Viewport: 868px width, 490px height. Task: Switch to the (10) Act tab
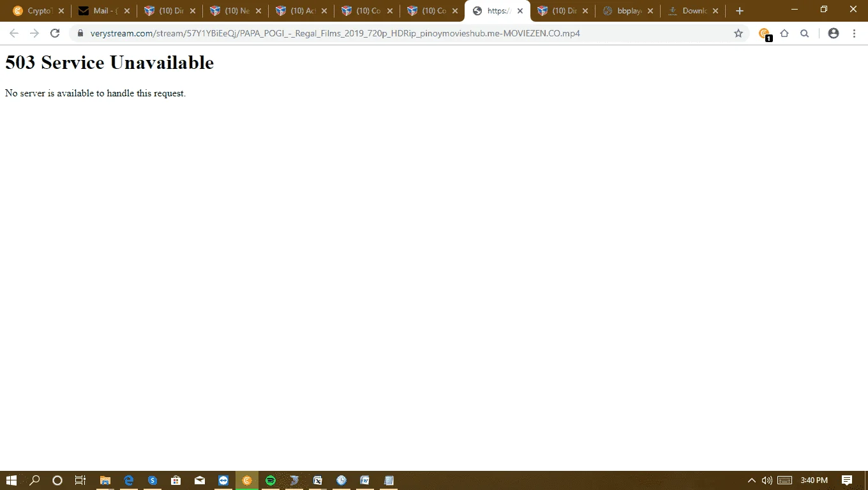pos(302,11)
